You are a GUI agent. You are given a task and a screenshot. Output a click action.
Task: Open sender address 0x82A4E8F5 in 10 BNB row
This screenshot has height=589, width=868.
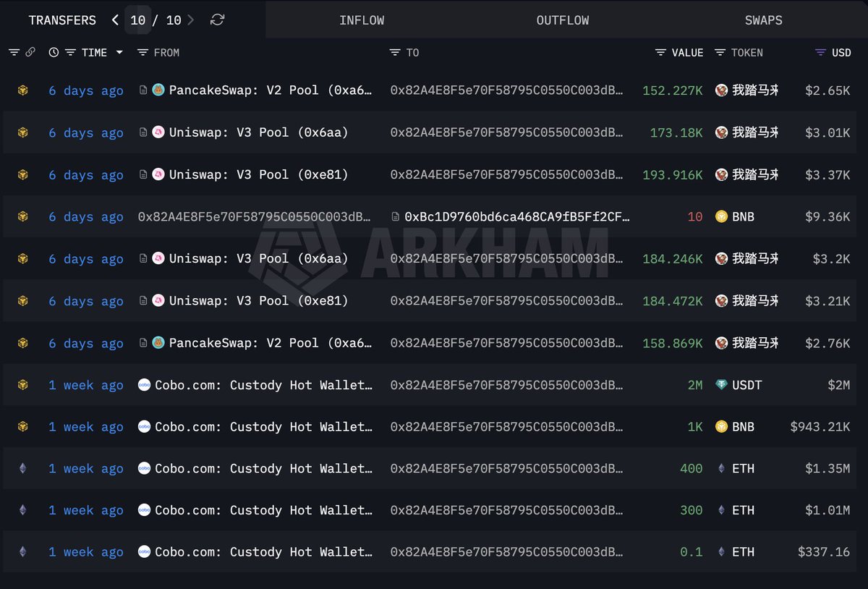tap(255, 216)
